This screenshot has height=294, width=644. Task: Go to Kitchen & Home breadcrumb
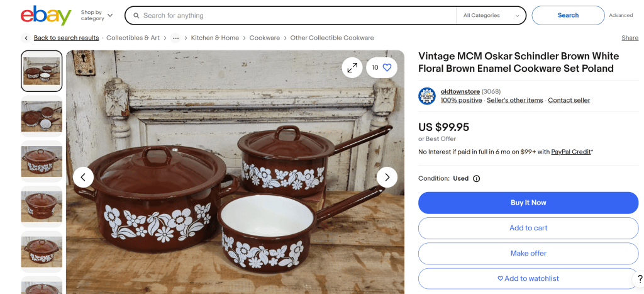215,38
